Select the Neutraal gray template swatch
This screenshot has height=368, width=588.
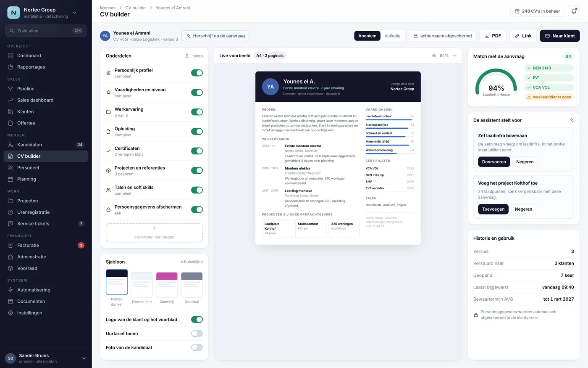(x=192, y=284)
